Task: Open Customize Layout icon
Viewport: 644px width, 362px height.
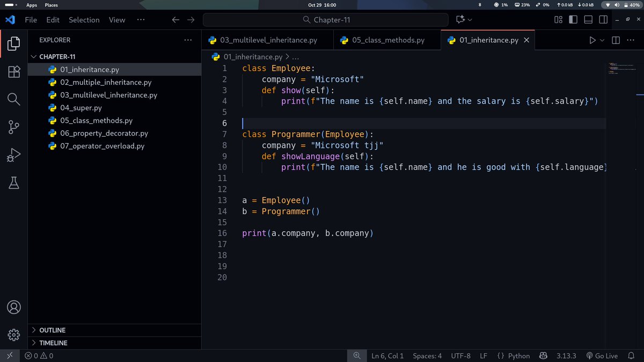Action: tap(558, 20)
